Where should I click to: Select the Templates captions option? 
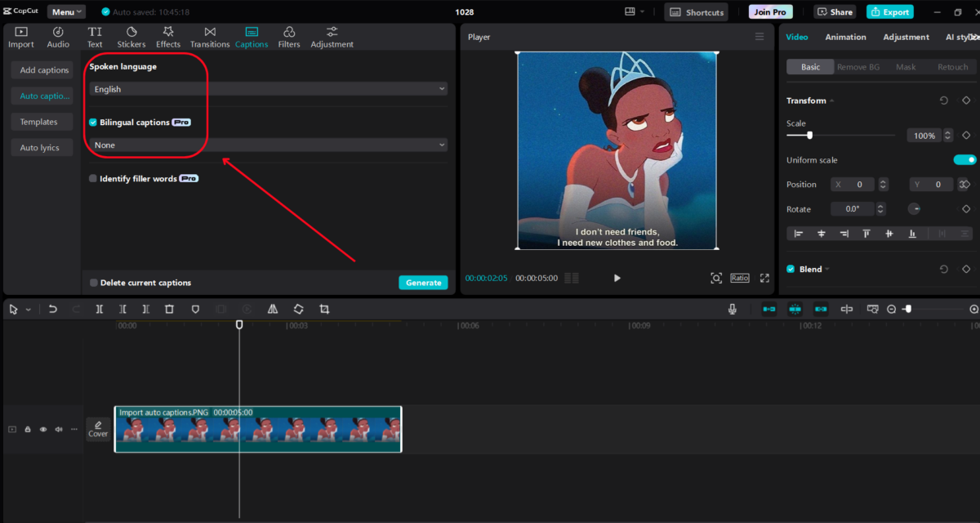click(x=39, y=122)
